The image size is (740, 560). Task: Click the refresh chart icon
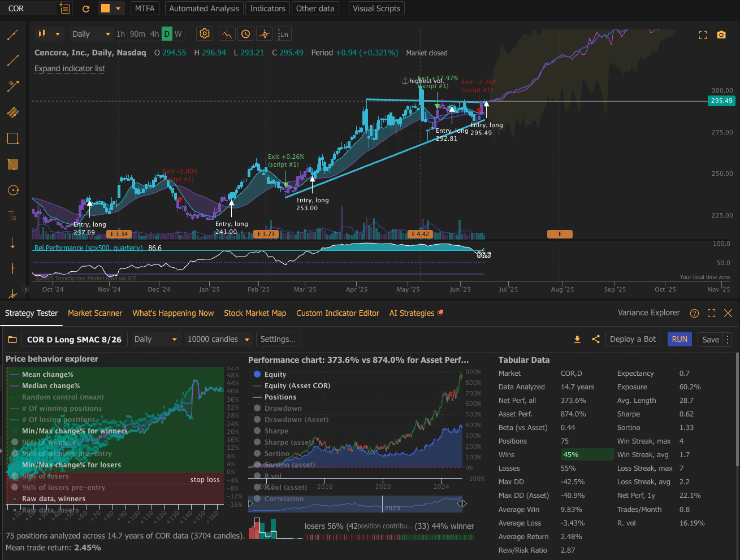[x=86, y=8]
